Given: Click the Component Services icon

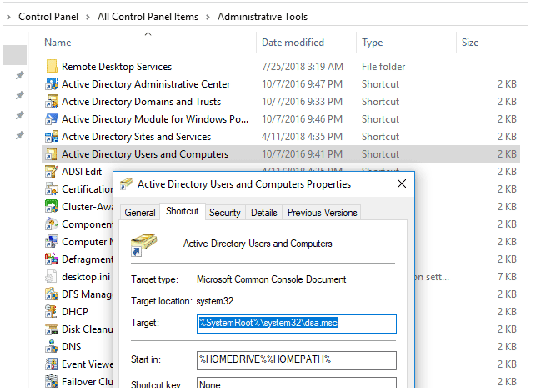Looking at the screenshot, I should pos(52,224).
